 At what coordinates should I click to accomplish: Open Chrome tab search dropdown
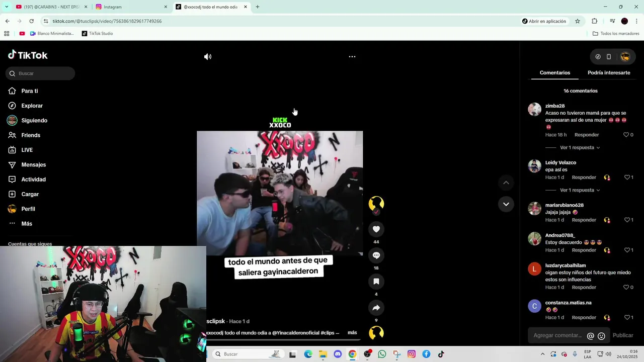click(x=7, y=7)
